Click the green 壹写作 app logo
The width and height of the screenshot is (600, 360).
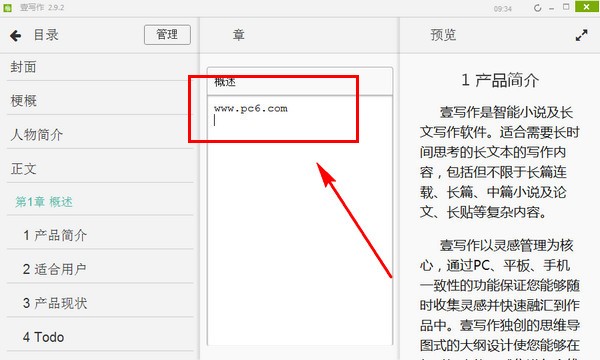click(x=7, y=7)
